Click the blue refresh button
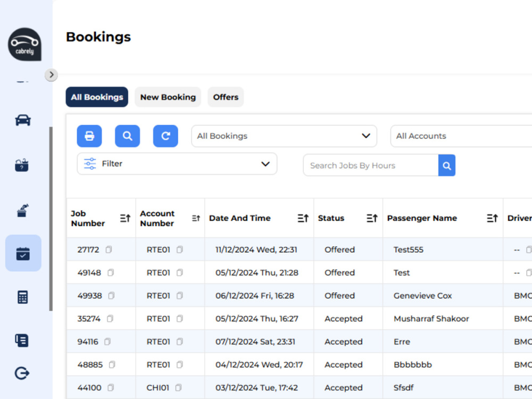The image size is (532, 399). (x=165, y=136)
